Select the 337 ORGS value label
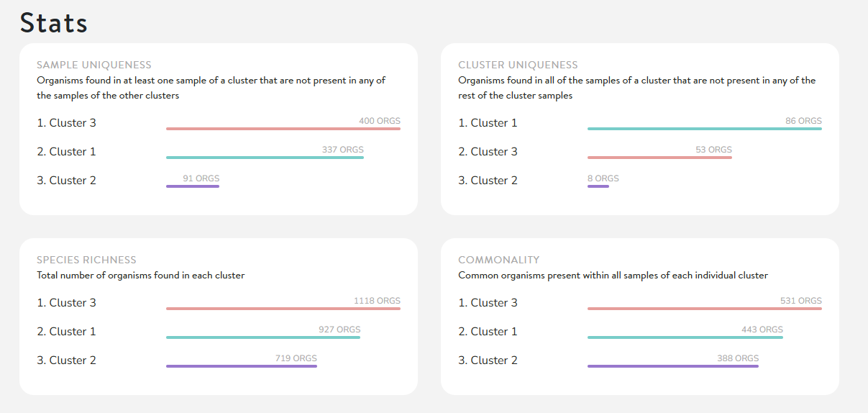This screenshot has width=868, height=413. click(343, 150)
